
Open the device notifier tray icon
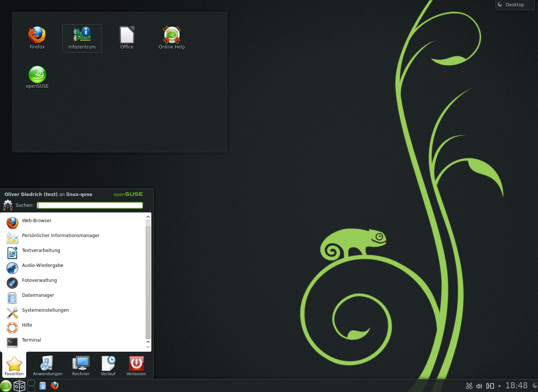(x=490, y=386)
